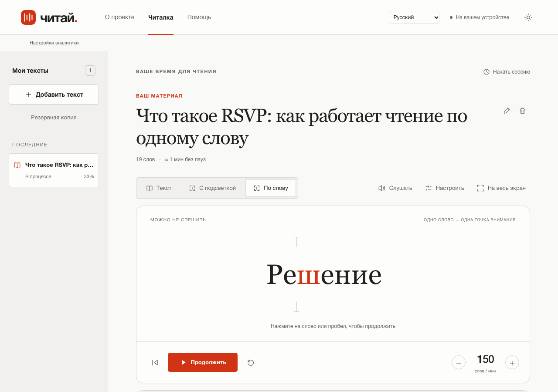Select the По слову reading mode

click(x=271, y=188)
